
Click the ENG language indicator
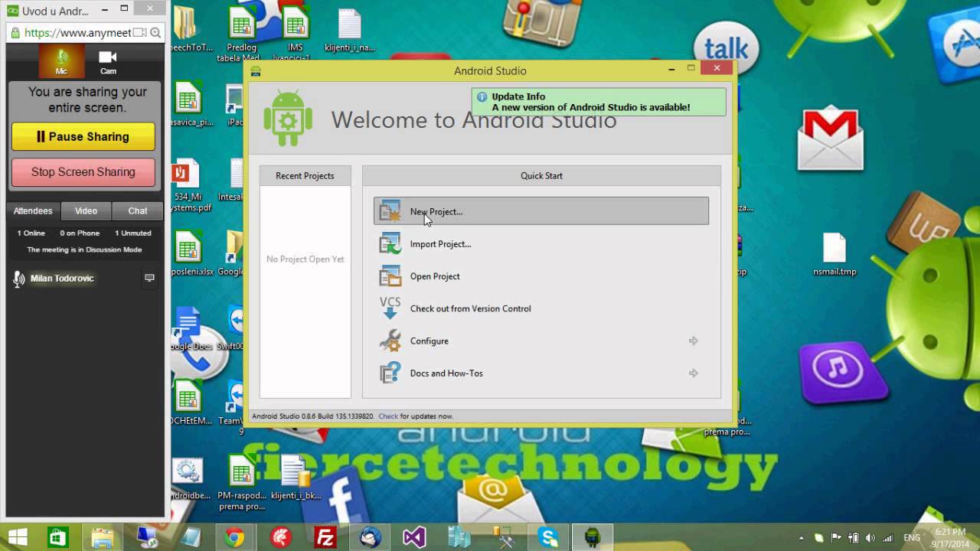(x=912, y=538)
